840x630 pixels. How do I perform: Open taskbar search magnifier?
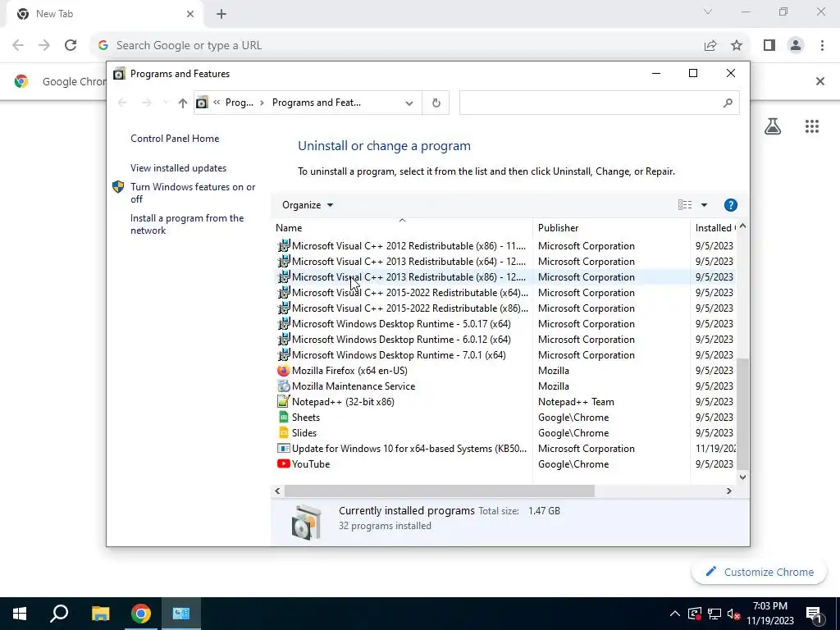[x=59, y=614]
